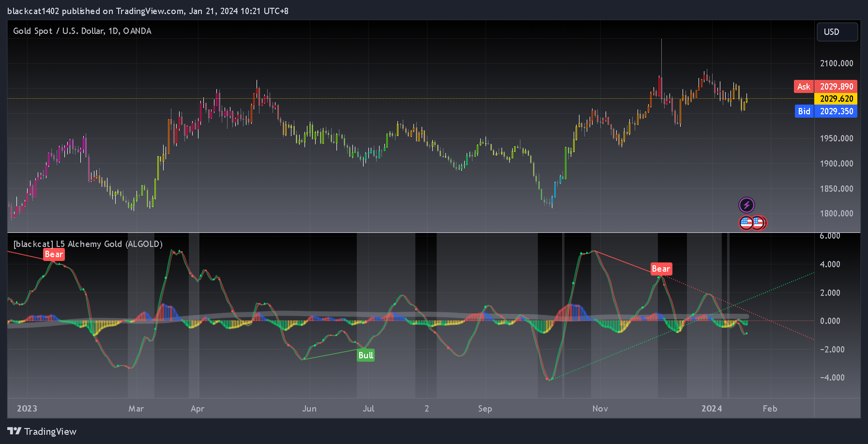Image resolution: width=868 pixels, height=444 pixels.
Task: Click the Mar label on time axis
Action: [x=136, y=409]
